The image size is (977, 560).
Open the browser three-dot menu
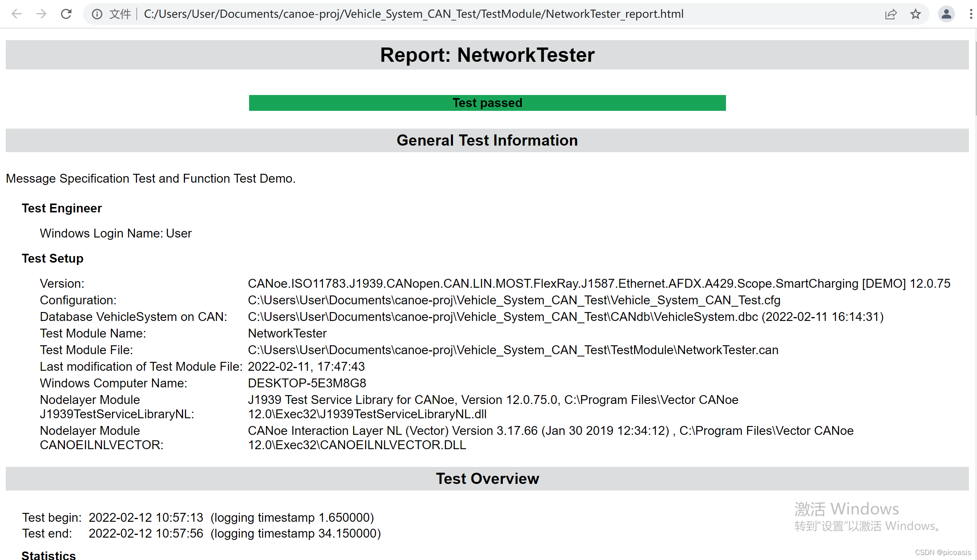tap(971, 14)
